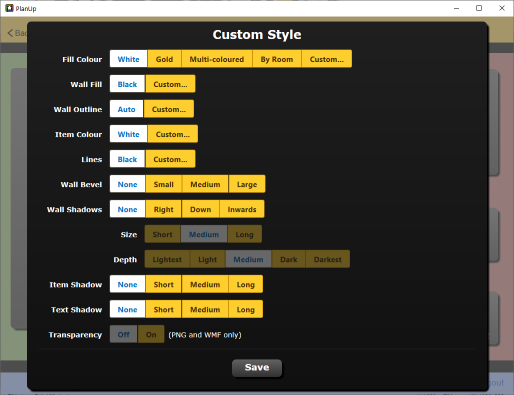The image size is (514, 395).
Task: Set Wall Shadows to None
Action: coord(127,209)
